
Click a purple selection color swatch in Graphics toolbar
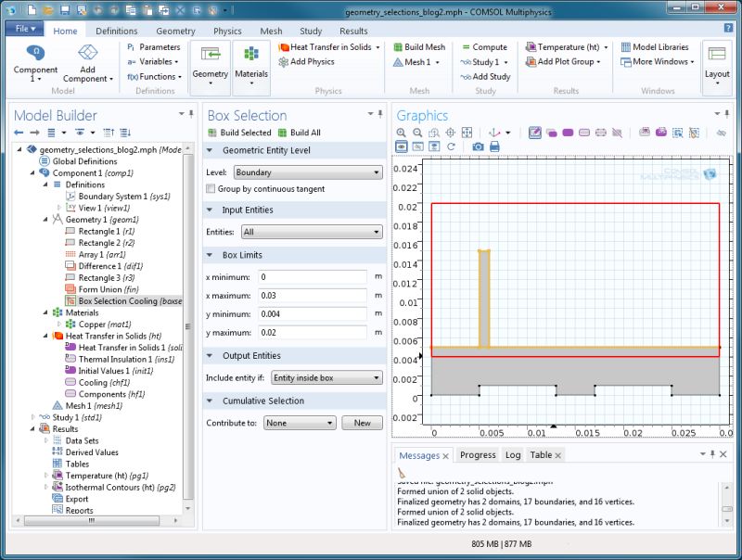(x=567, y=131)
